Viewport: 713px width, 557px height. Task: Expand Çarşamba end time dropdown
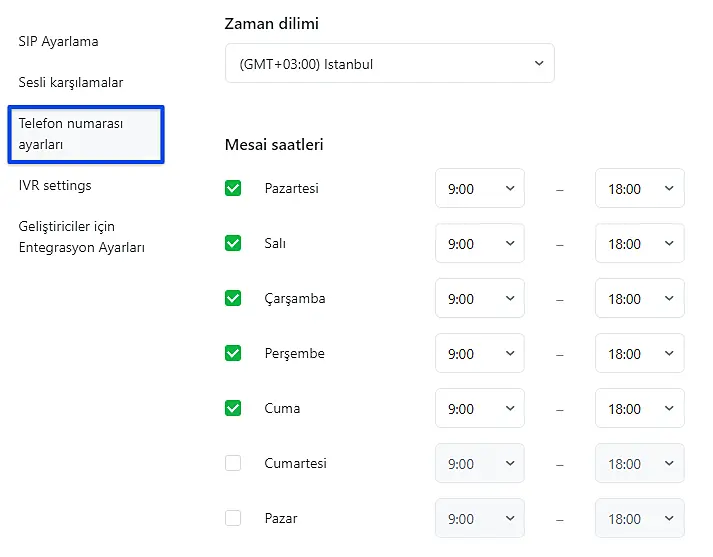639,298
